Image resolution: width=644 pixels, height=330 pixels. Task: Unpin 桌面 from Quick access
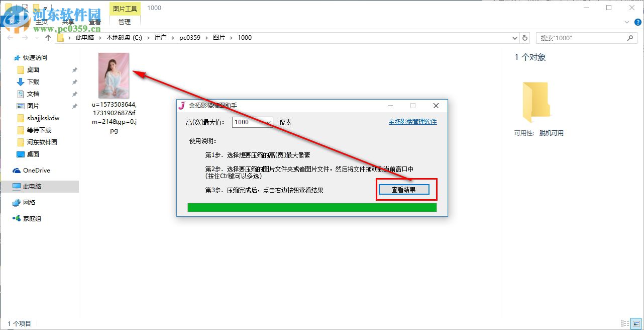pyautogui.click(x=74, y=70)
